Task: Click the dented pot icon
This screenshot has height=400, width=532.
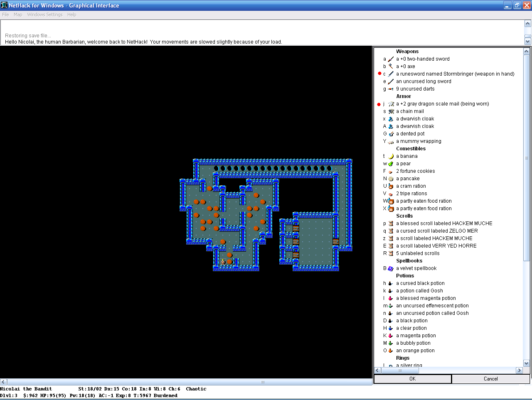Action: [391, 134]
